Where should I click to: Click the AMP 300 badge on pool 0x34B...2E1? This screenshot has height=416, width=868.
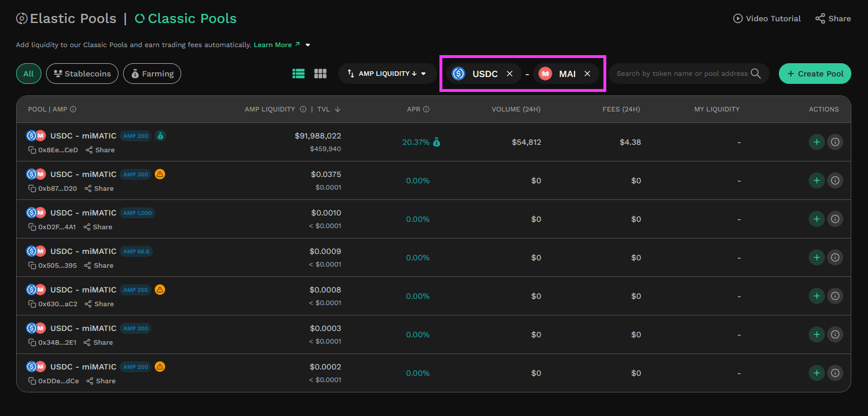pyautogui.click(x=135, y=329)
